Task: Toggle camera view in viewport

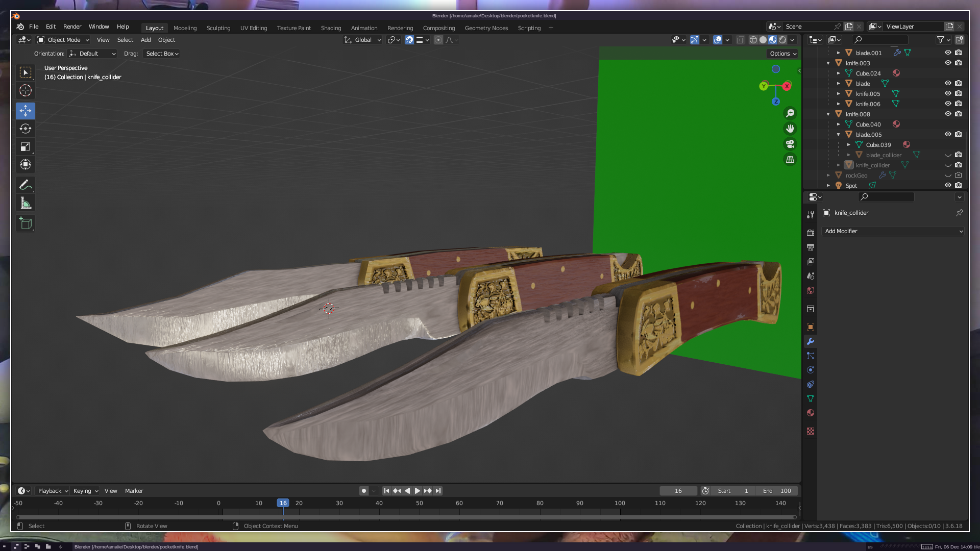Action: tap(790, 144)
